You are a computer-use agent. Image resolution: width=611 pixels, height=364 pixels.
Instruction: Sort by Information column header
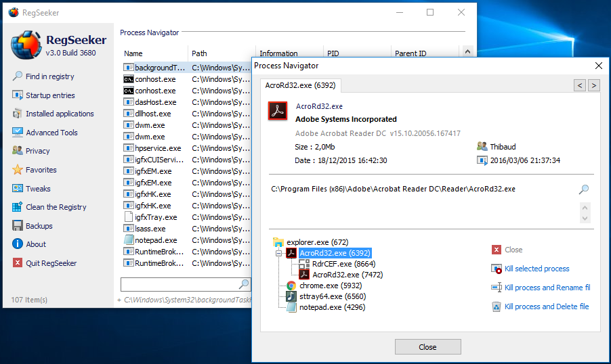coord(278,53)
